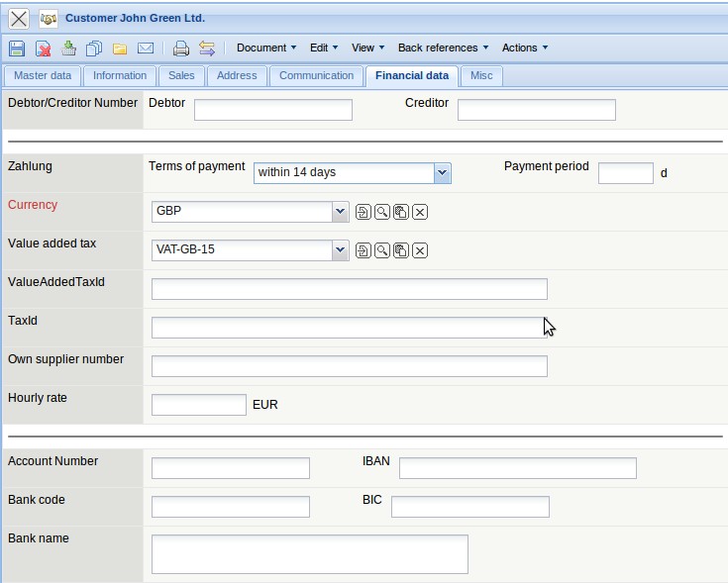
Task: Expand the VAT-GB-15 value added tax dropdown
Action: click(x=341, y=250)
